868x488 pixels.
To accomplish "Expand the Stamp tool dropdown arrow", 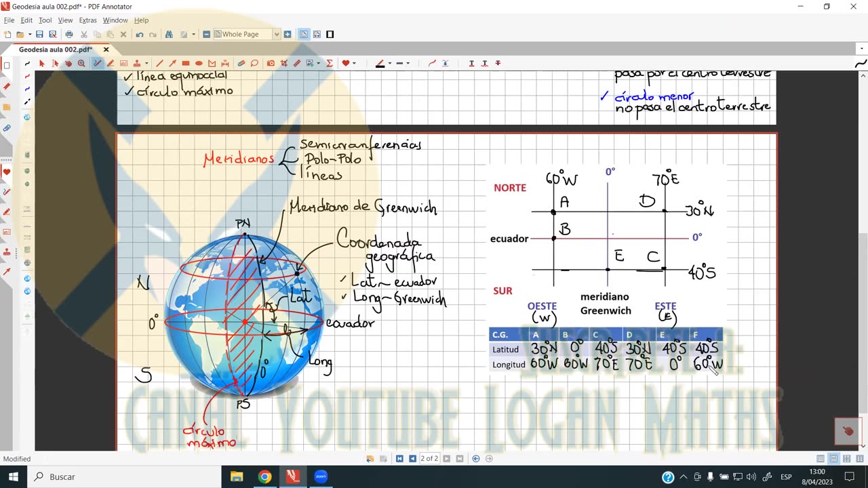I will (146, 63).
